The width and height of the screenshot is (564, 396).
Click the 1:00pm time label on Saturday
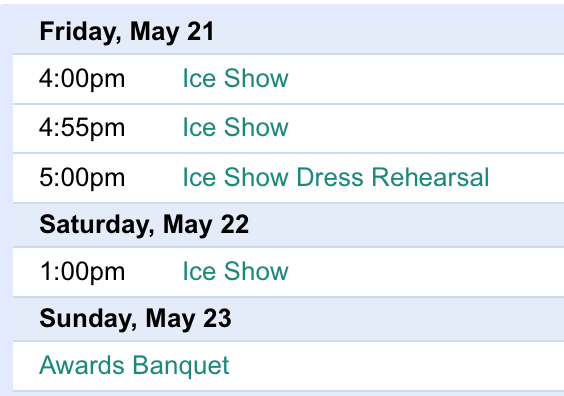coord(82,272)
